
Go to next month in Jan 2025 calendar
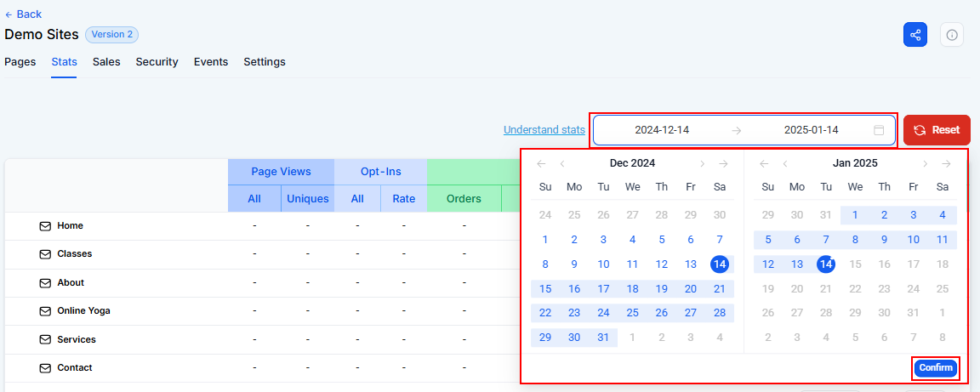(925, 164)
